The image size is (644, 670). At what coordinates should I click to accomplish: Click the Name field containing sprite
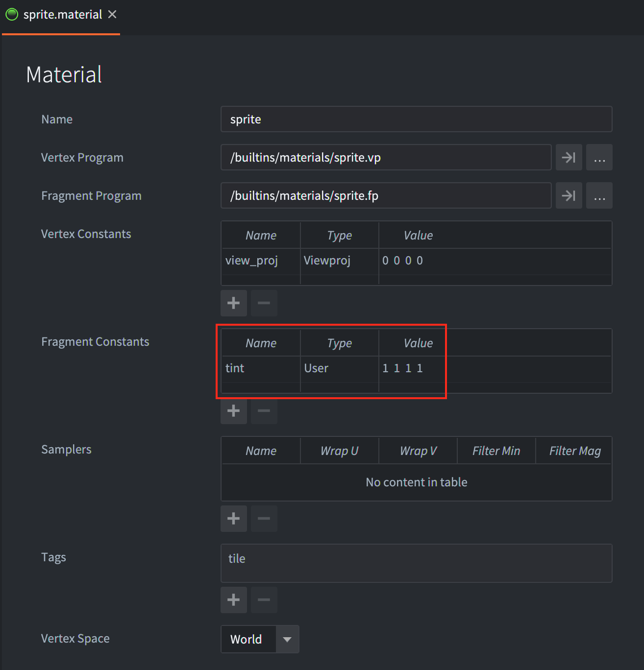416,119
